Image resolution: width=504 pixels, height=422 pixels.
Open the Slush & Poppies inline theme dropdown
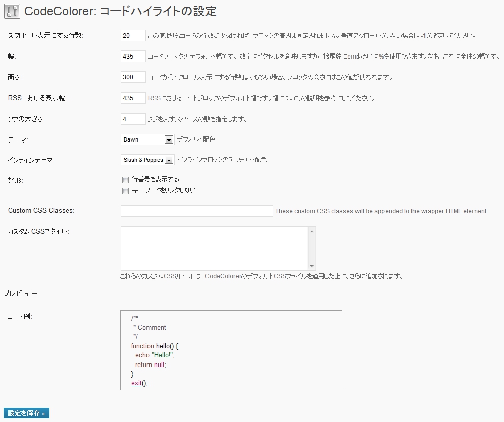147,160
